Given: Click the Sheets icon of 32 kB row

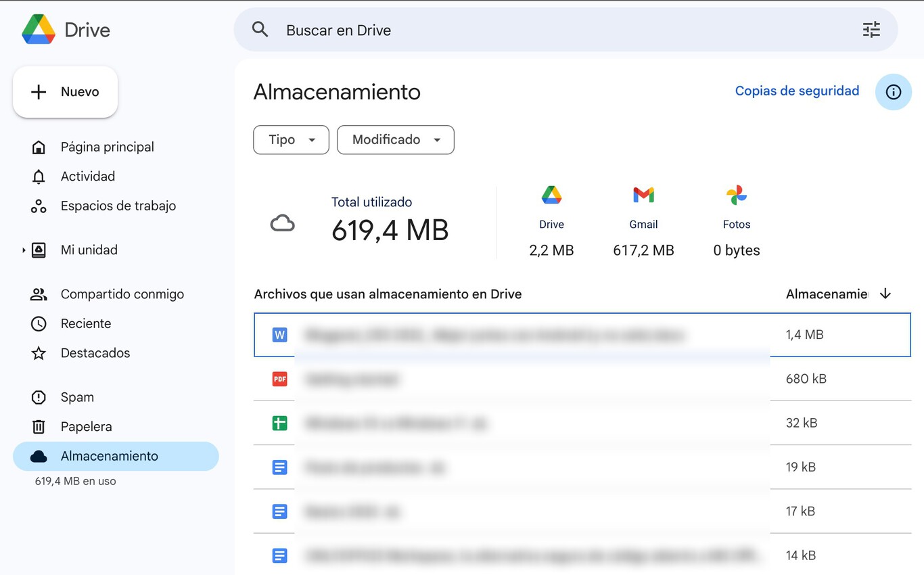Looking at the screenshot, I should [279, 423].
